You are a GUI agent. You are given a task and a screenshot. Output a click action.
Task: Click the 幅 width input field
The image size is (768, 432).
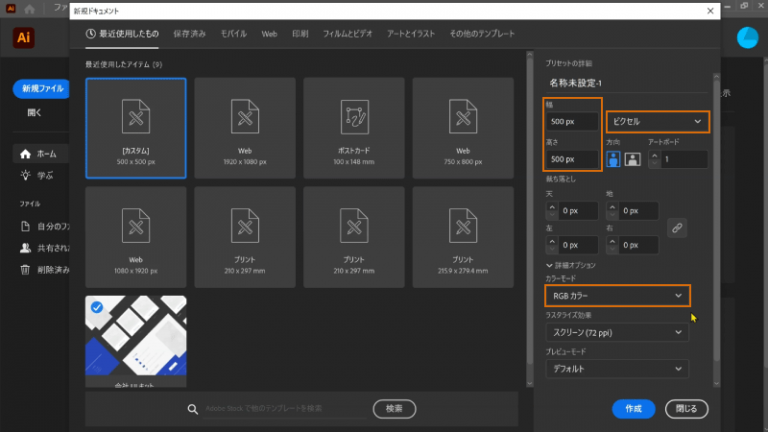pyautogui.click(x=572, y=122)
